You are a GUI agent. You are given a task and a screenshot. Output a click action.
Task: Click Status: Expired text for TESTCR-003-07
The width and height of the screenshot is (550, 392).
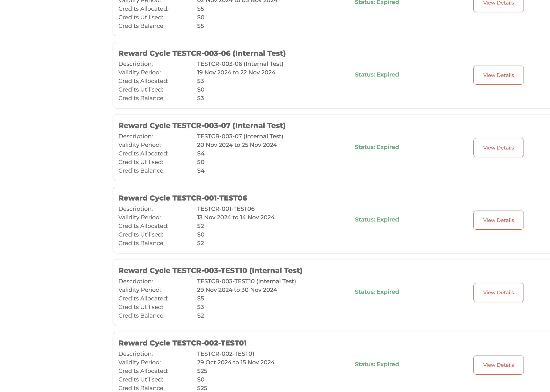coord(377,147)
